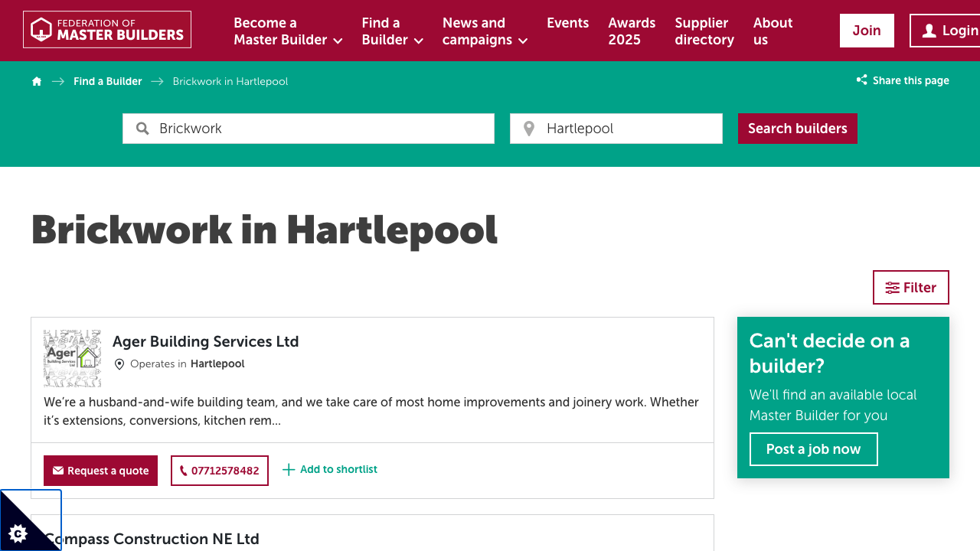This screenshot has height=551, width=980.
Task: Open the News and campaigns dropdown
Action: [x=524, y=40]
